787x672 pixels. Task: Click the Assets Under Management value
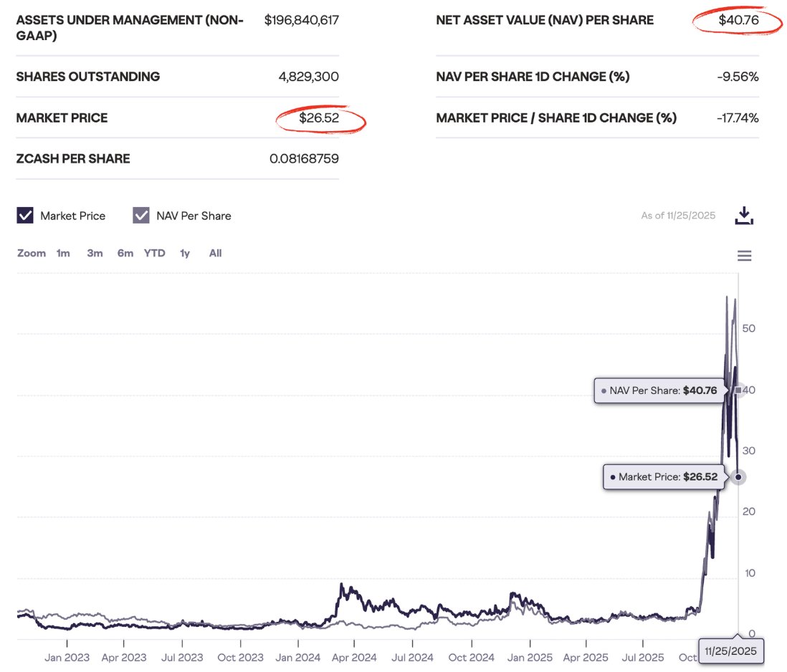coord(301,20)
